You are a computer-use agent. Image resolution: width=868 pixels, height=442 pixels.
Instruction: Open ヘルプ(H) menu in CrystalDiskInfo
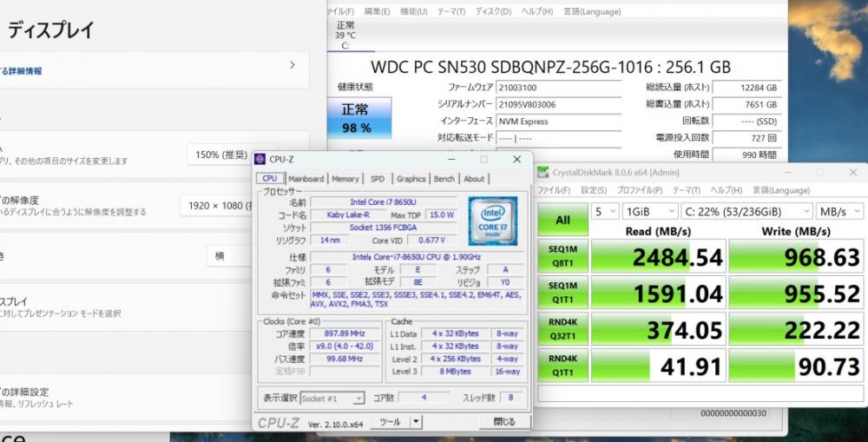[x=537, y=11]
